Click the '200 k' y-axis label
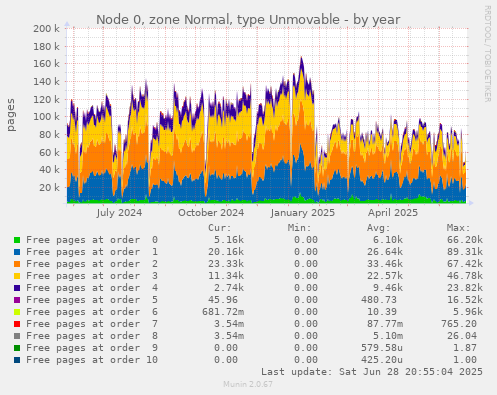This screenshot has width=497, height=395. [46, 29]
